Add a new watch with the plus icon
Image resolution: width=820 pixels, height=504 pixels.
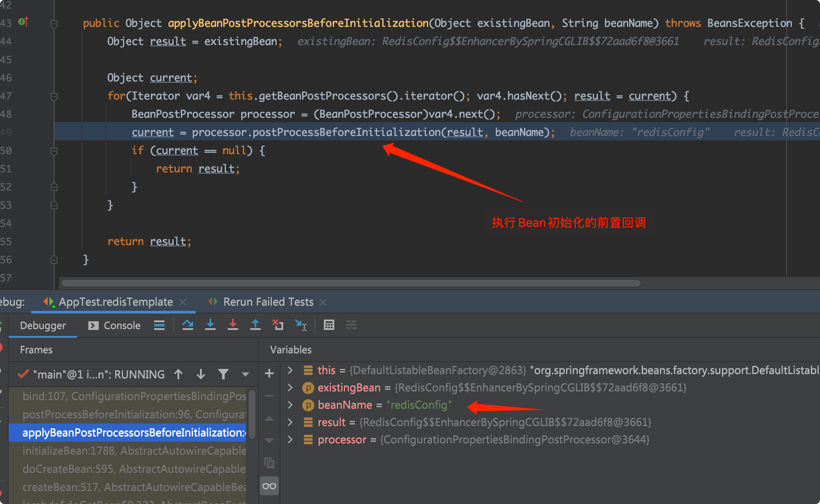click(x=269, y=373)
